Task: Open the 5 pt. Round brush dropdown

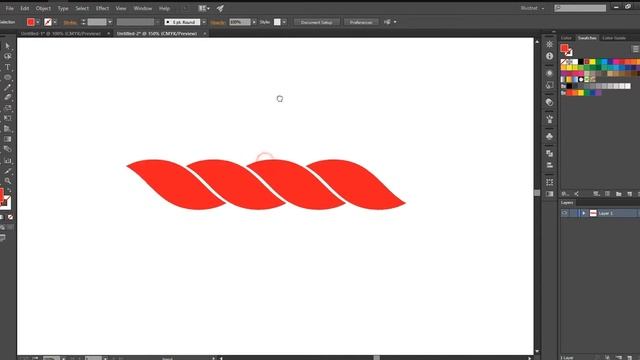Action: pyautogui.click(x=204, y=22)
